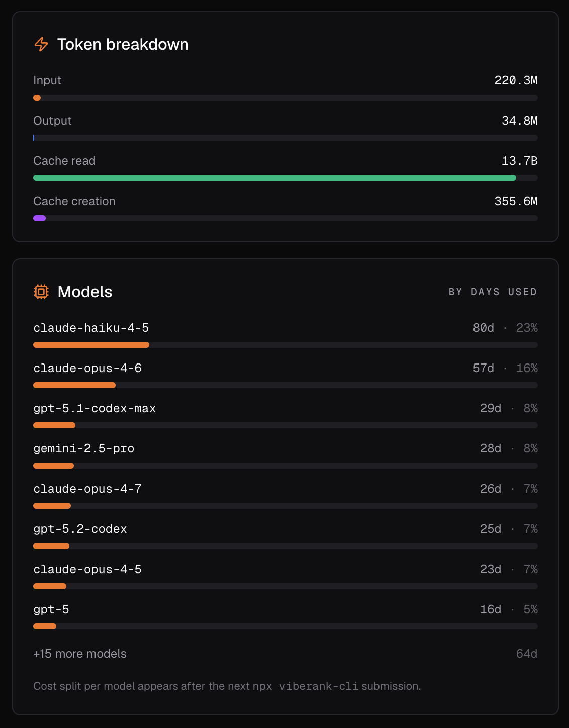The height and width of the screenshot is (728, 569).
Task: Click the 64d total for more models
Action: coord(527,654)
